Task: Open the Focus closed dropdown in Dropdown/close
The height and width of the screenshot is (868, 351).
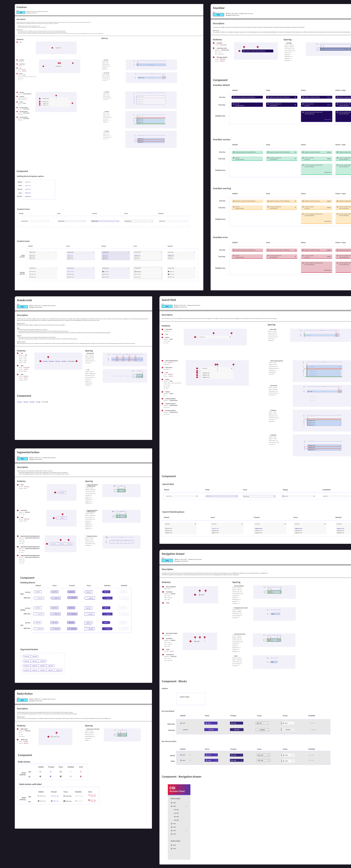Action: 138,221
